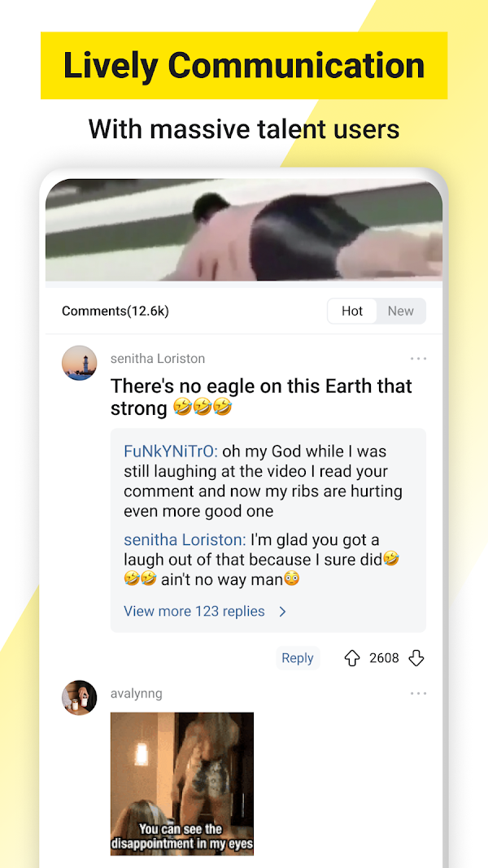
Task: Open senitha Loriston's username in reply thread
Action: tap(185, 539)
